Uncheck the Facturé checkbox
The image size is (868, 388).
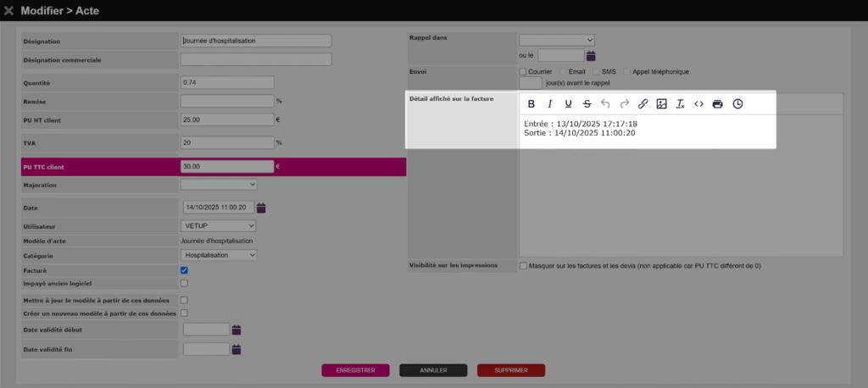pos(184,270)
